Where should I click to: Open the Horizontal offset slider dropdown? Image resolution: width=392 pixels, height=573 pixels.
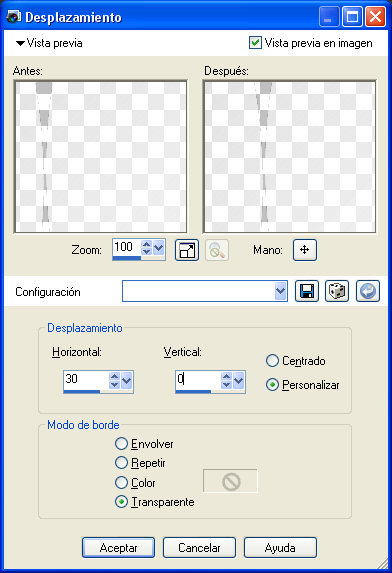(x=127, y=380)
